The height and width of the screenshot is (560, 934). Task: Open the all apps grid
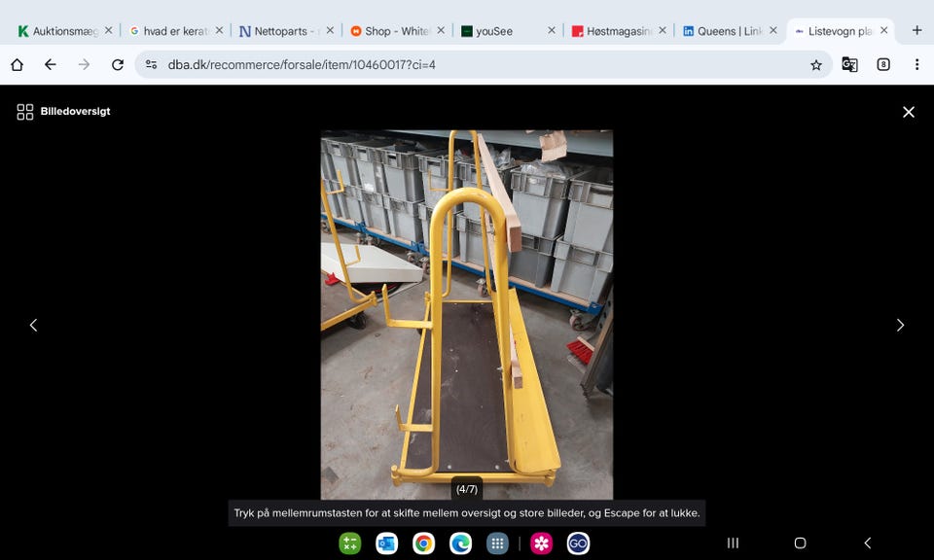click(x=497, y=543)
